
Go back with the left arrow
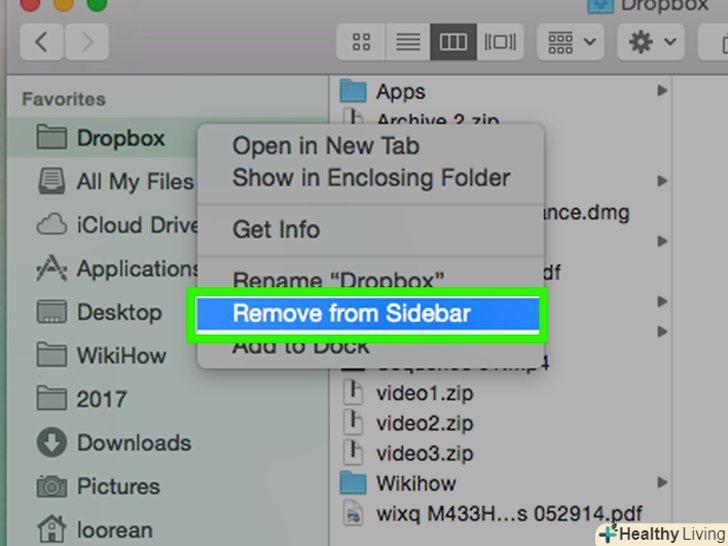tap(42, 42)
